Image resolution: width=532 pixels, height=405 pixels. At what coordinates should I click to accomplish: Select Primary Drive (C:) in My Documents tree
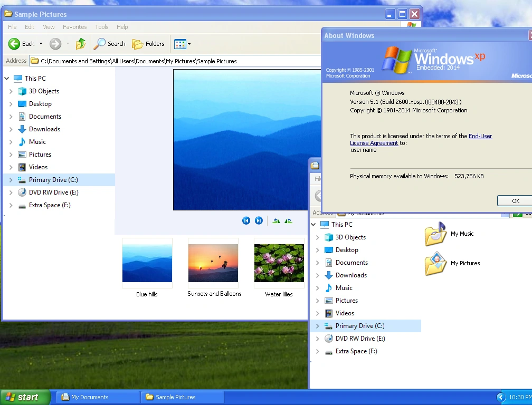point(366,326)
